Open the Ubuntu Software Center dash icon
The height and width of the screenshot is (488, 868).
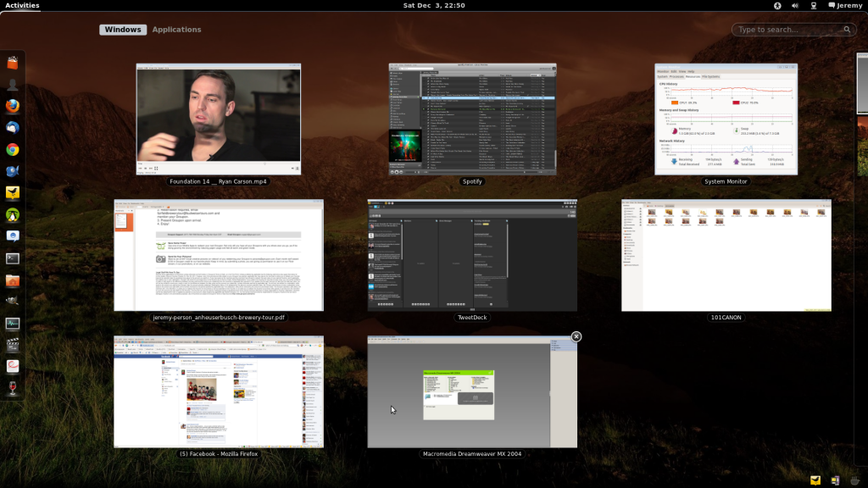point(13,63)
